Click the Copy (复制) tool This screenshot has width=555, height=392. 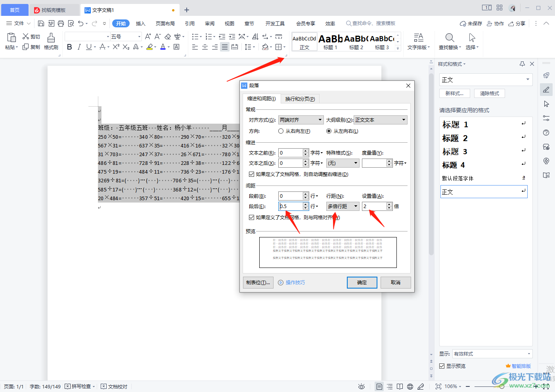pyautogui.click(x=31, y=47)
